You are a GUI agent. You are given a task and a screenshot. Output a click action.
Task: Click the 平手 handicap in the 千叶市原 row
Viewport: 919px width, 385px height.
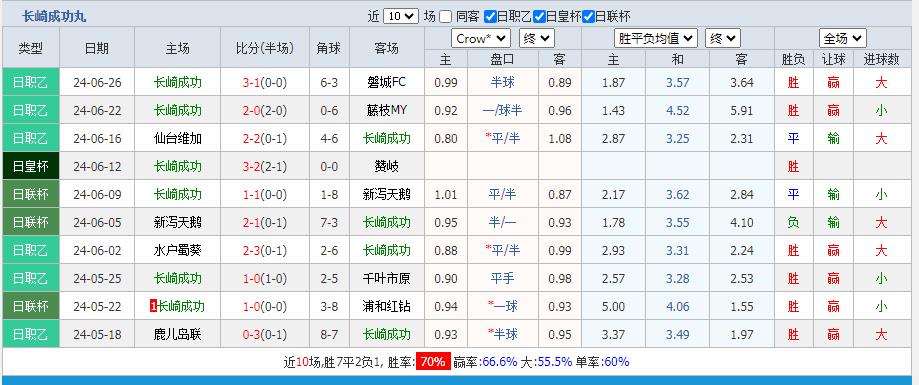point(502,278)
